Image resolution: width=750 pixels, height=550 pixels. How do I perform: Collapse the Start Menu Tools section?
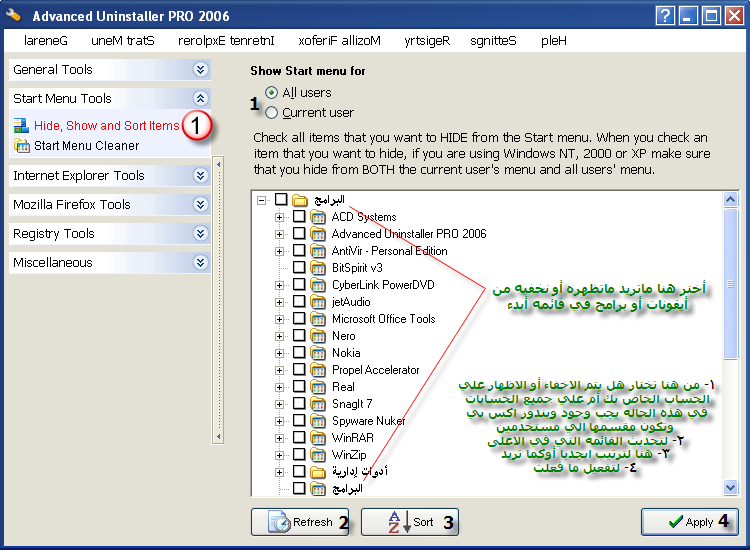point(200,99)
